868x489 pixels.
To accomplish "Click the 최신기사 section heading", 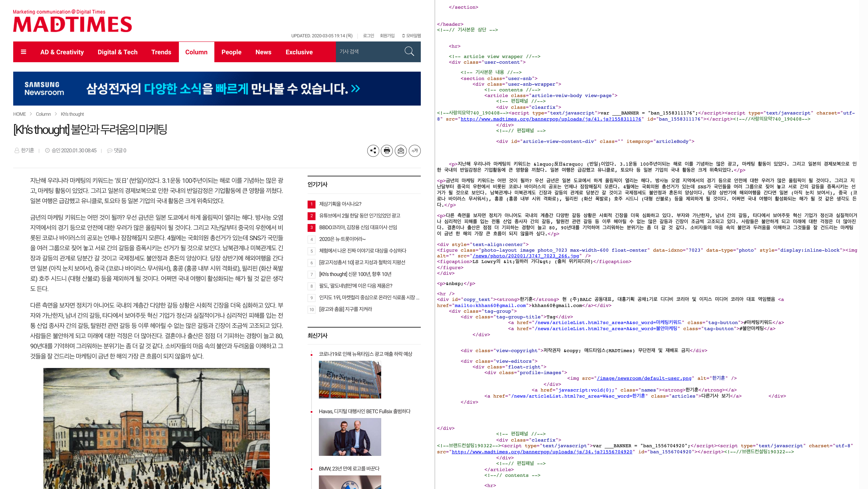I will point(317,335).
